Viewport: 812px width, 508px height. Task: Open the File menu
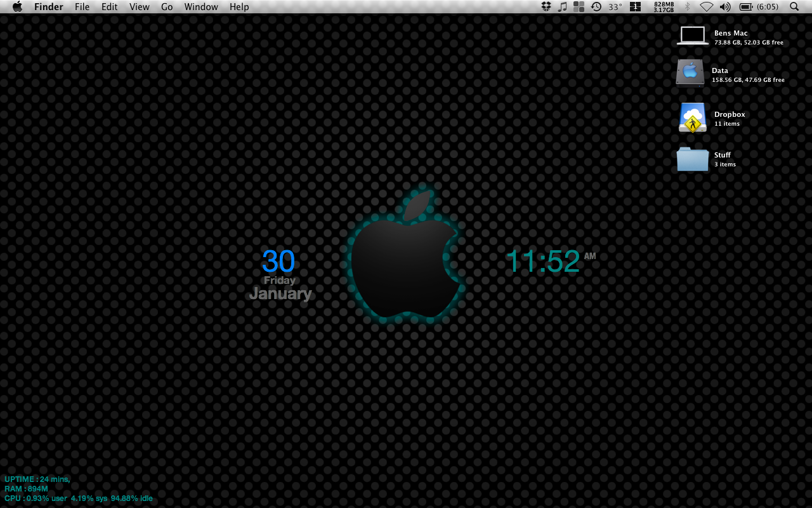click(82, 7)
